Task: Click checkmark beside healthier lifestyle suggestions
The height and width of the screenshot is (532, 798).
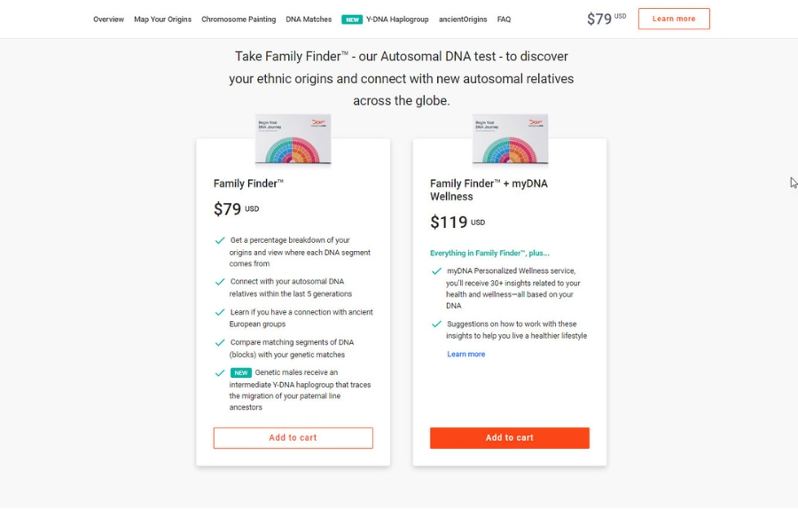Action: coord(436,325)
